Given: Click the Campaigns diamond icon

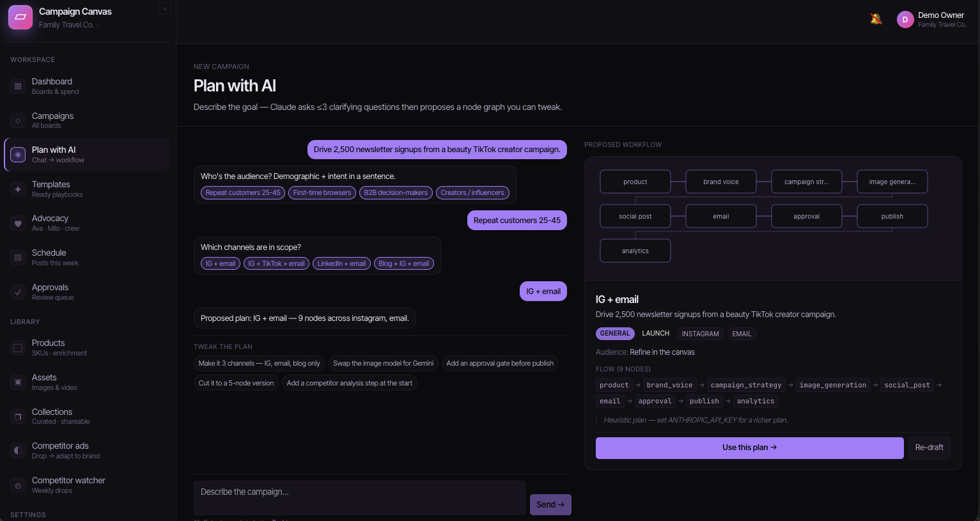Looking at the screenshot, I should 18,121.
